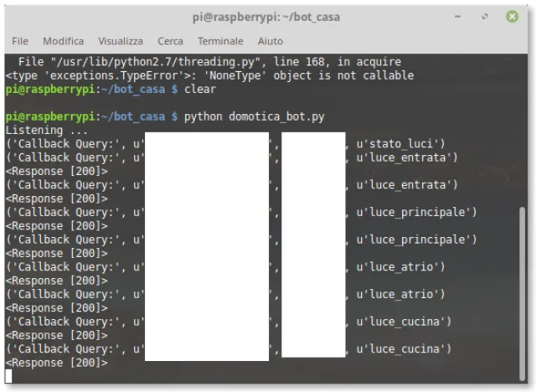Click the last u'luce_cucina' callback text
The width and height of the screenshot is (536, 392).
pos(405,348)
